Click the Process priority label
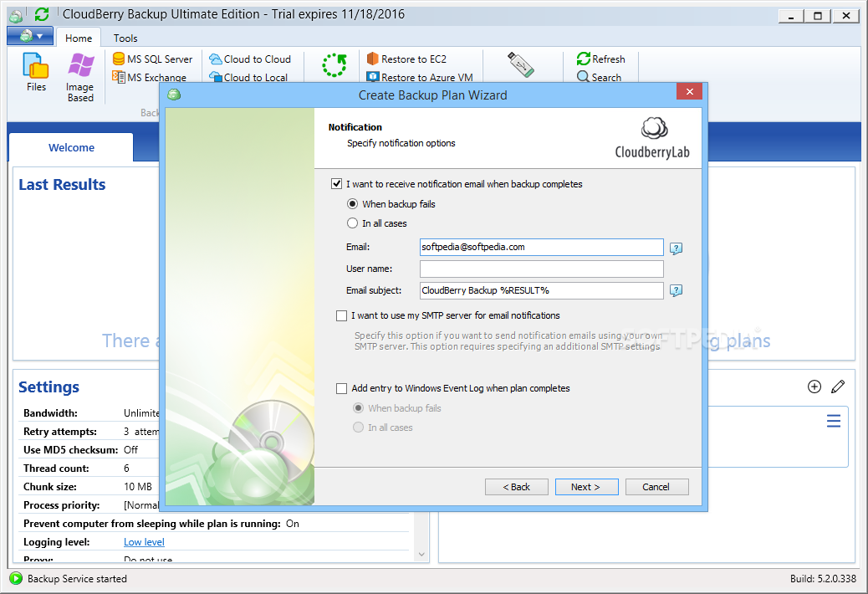Screen dimensions: 868x594 coord(61,504)
